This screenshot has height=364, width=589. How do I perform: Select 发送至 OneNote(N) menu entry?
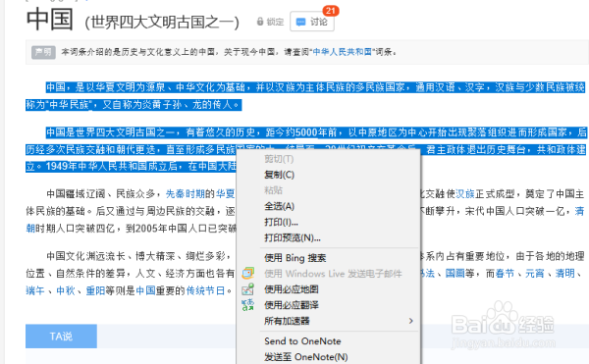305,356
